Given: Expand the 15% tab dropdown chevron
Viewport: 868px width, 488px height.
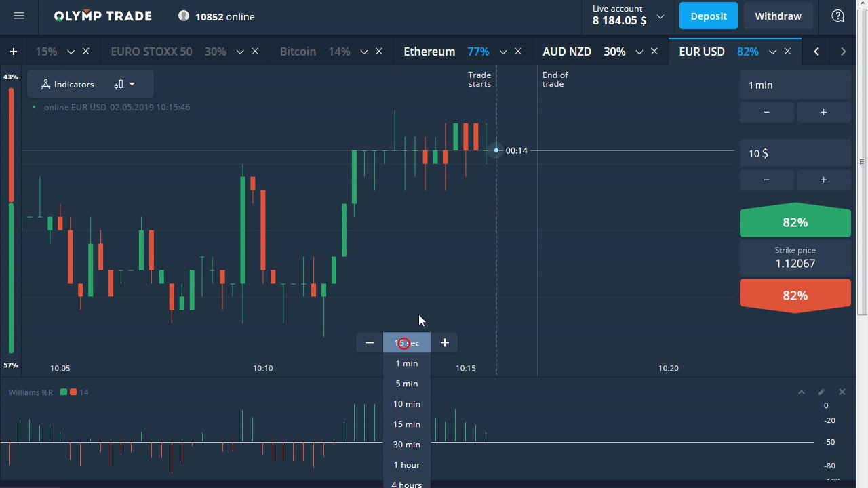Looking at the screenshot, I should tap(71, 52).
